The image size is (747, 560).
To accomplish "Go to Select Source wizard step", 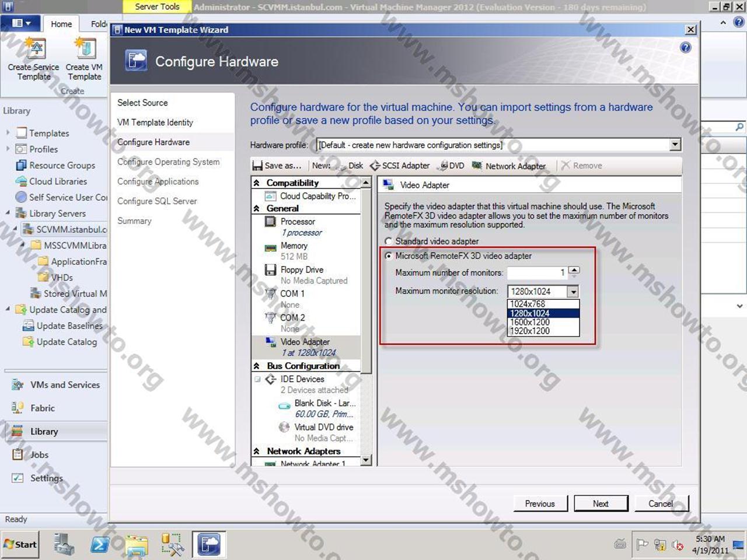I will point(142,103).
